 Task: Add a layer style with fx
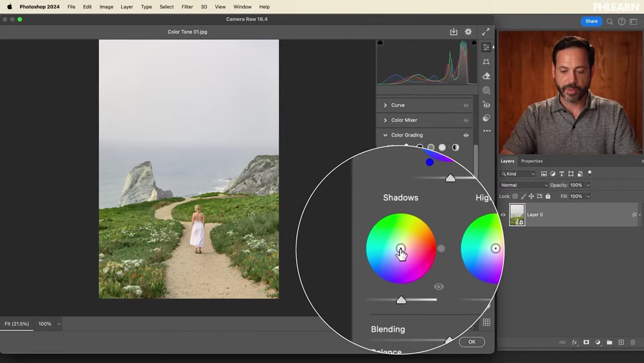coord(574,342)
